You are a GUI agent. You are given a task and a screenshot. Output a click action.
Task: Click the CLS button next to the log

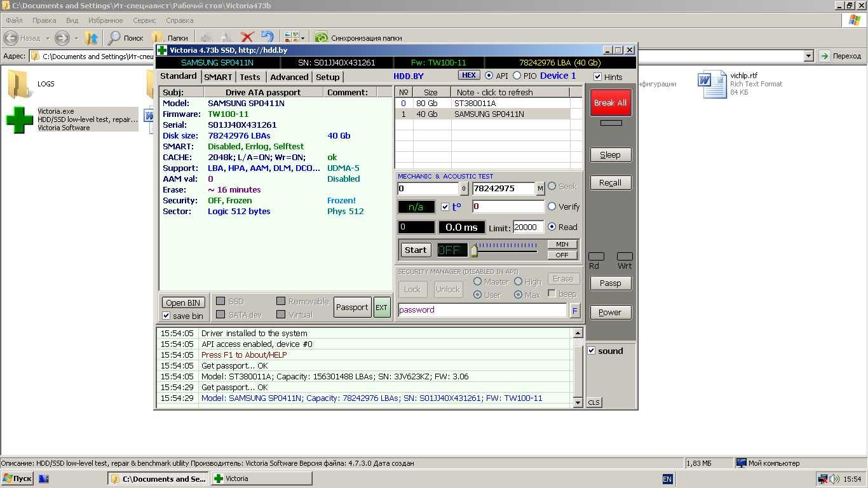tap(593, 403)
